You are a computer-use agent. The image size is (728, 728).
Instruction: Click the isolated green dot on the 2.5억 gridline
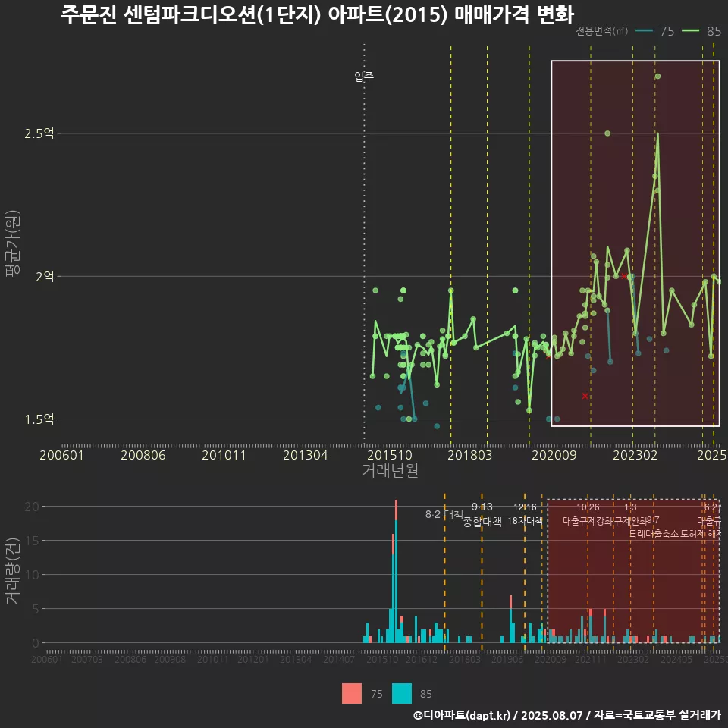click(607, 133)
